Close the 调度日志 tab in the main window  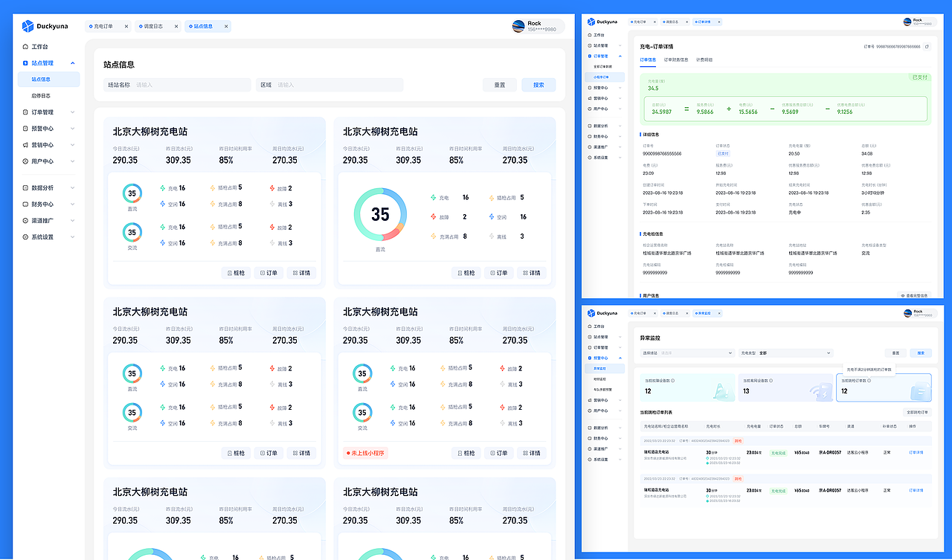click(x=176, y=26)
